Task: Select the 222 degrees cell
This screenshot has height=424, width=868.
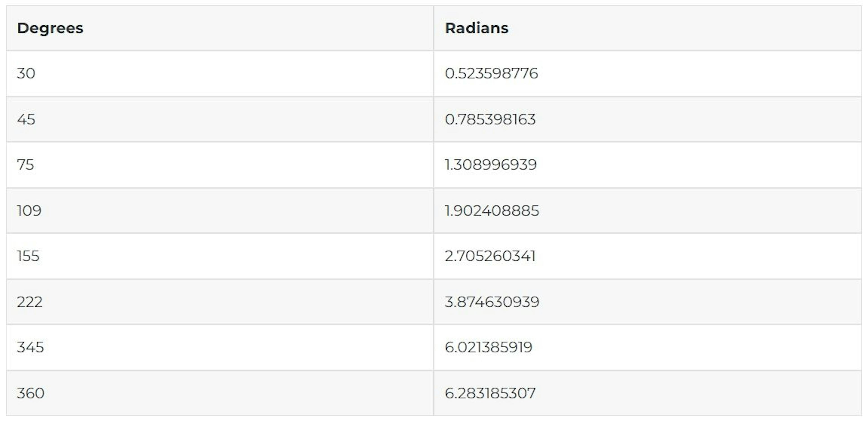Action: point(30,302)
